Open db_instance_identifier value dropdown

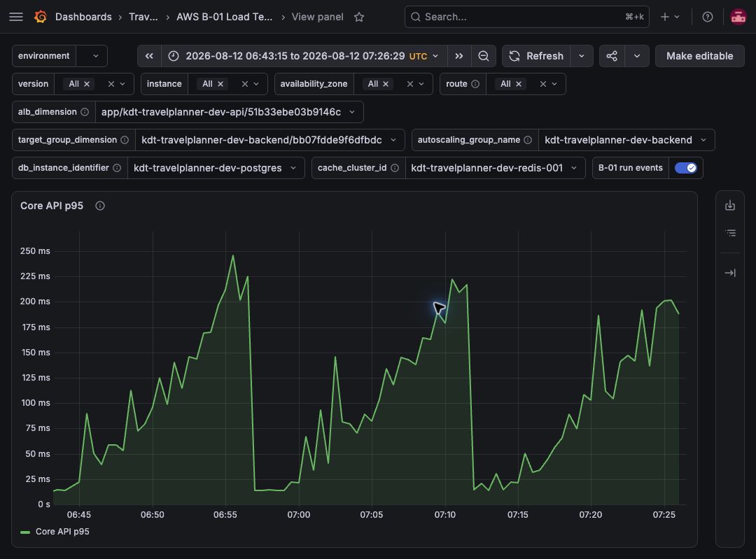[x=216, y=168]
